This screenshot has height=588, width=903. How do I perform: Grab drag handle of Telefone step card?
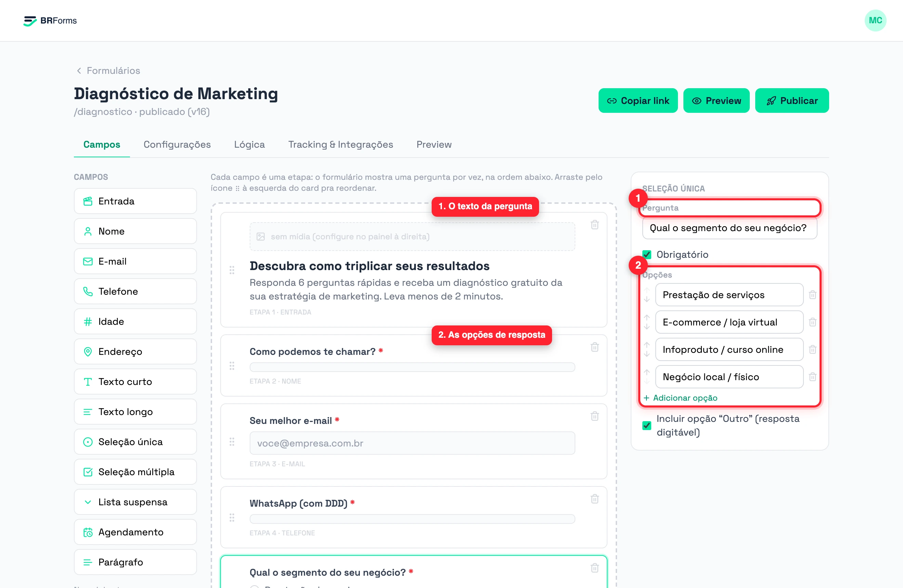[232, 518]
